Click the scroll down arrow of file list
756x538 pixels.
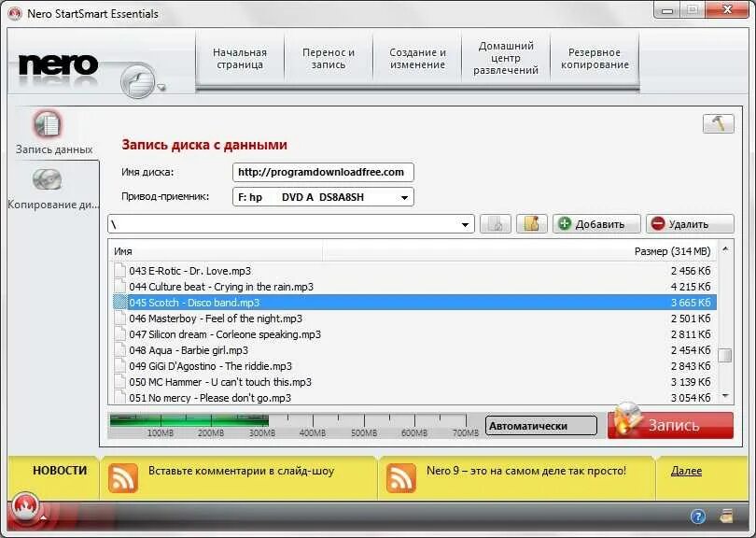pos(725,396)
